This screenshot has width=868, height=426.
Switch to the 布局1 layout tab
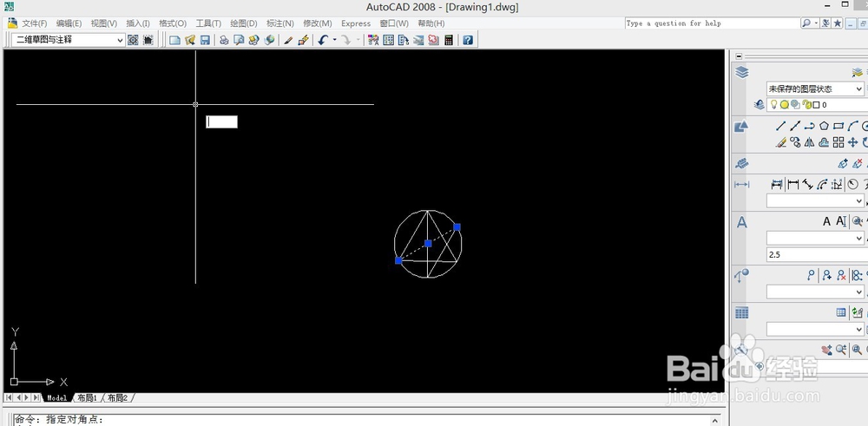pos(87,397)
